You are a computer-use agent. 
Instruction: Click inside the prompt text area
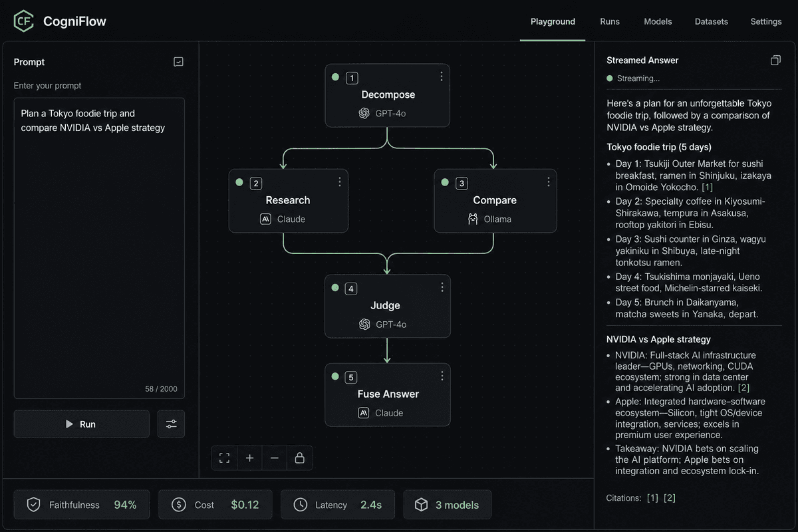(x=99, y=248)
